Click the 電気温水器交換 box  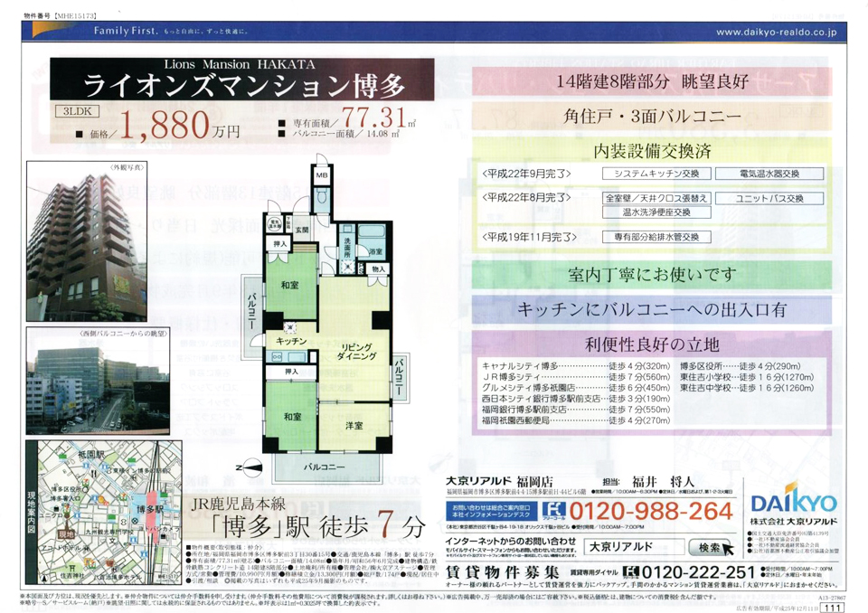769,174
